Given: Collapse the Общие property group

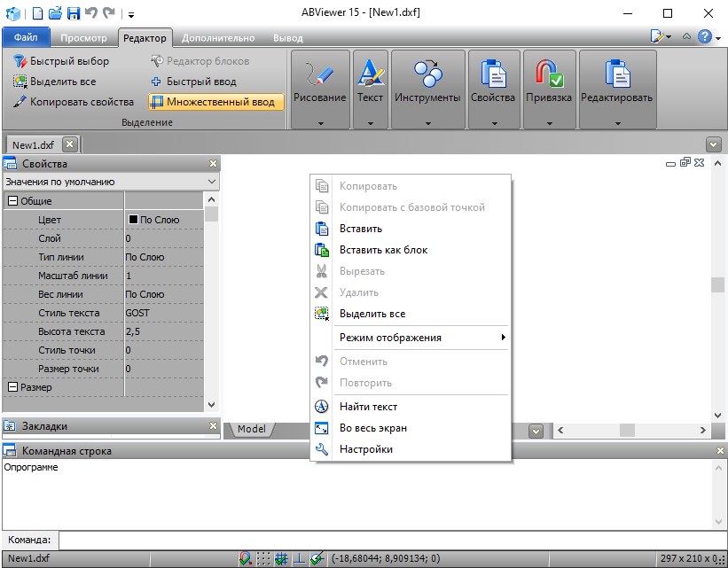Looking at the screenshot, I should pyautogui.click(x=12, y=201).
